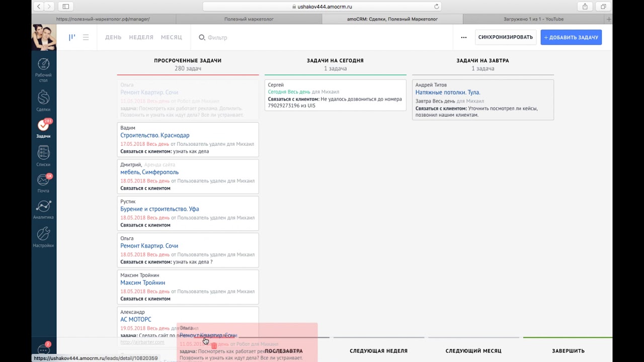Open Почта mail section
The height and width of the screenshot is (362, 644).
(x=43, y=183)
